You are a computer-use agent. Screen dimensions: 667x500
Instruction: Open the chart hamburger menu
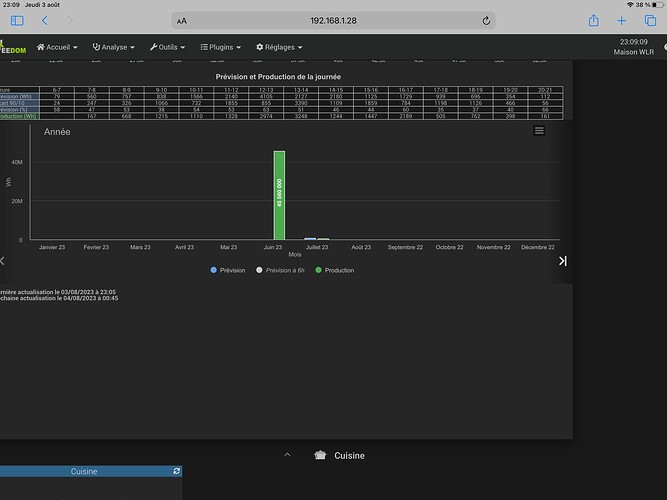point(539,131)
